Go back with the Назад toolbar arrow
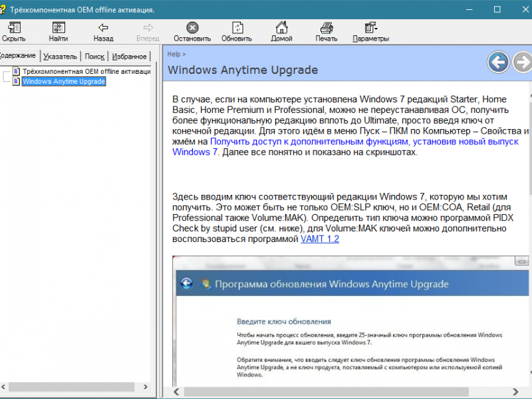This screenshot has height=399, width=532. click(103, 28)
